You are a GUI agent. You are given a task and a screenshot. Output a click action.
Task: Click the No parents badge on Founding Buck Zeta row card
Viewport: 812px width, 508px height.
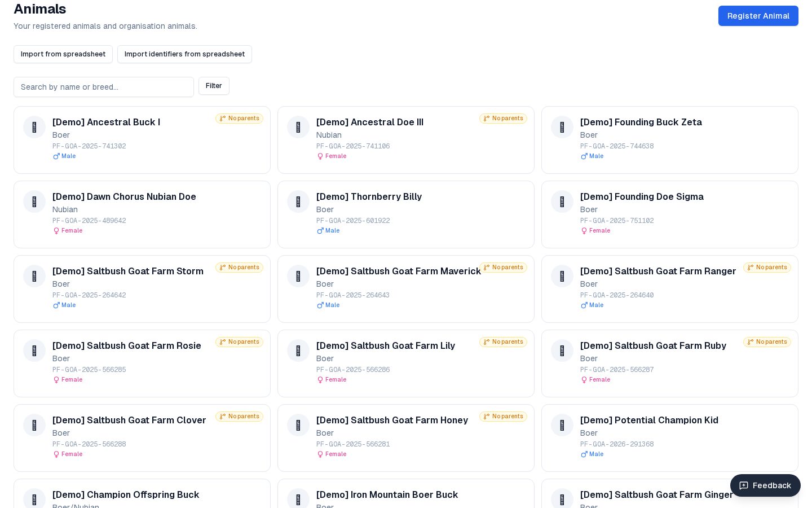pos(767,119)
